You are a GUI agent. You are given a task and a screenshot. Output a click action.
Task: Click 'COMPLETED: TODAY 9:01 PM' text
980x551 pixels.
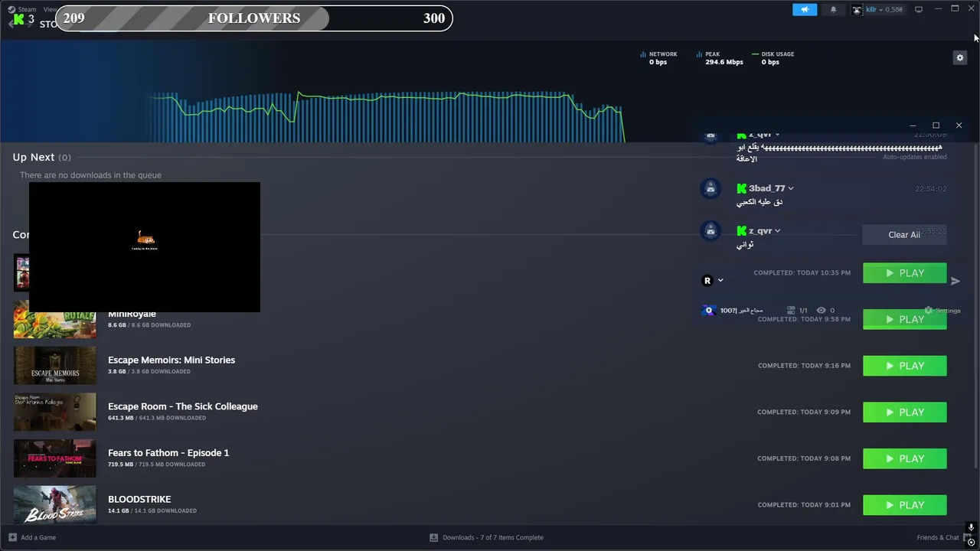pyautogui.click(x=804, y=505)
